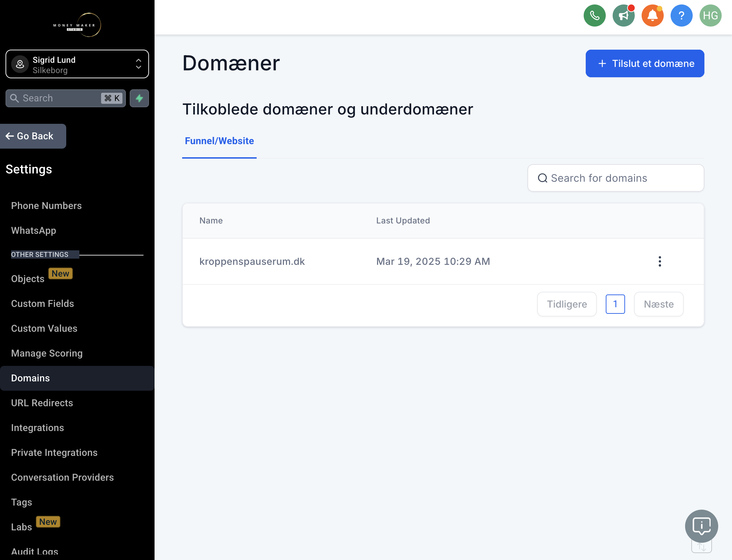Click the sidebar Search field
The height and width of the screenshot is (560, 732).
pos(66,98)
